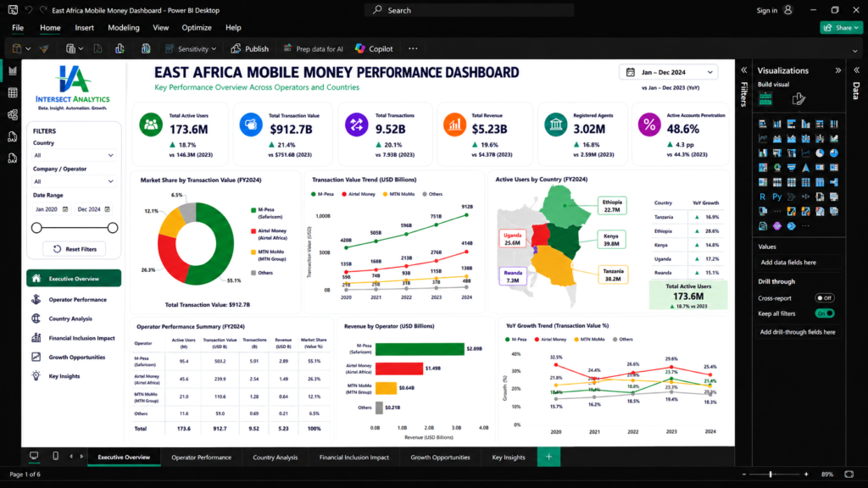Click the zoom slider in status bar
Image resolution: width=868 pixels, height=488 pixels.
(x=775, y=474)
